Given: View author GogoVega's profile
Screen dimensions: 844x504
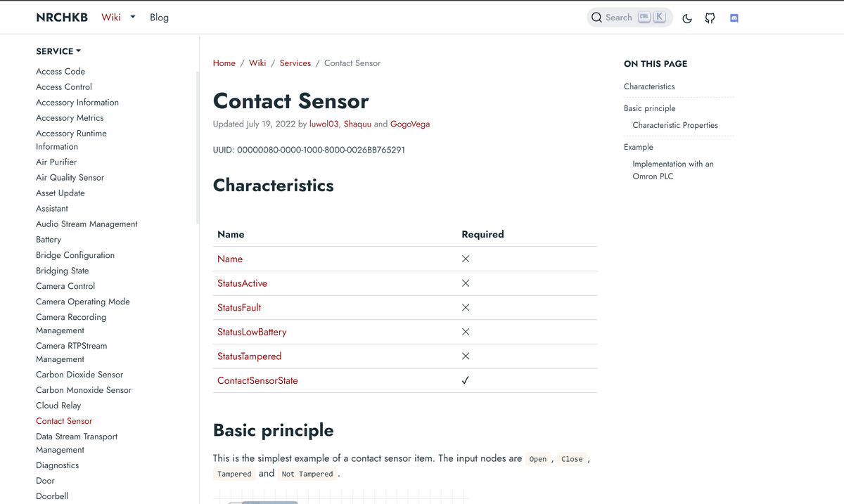Looking at the screenshot, I should (x=410, y=124).
